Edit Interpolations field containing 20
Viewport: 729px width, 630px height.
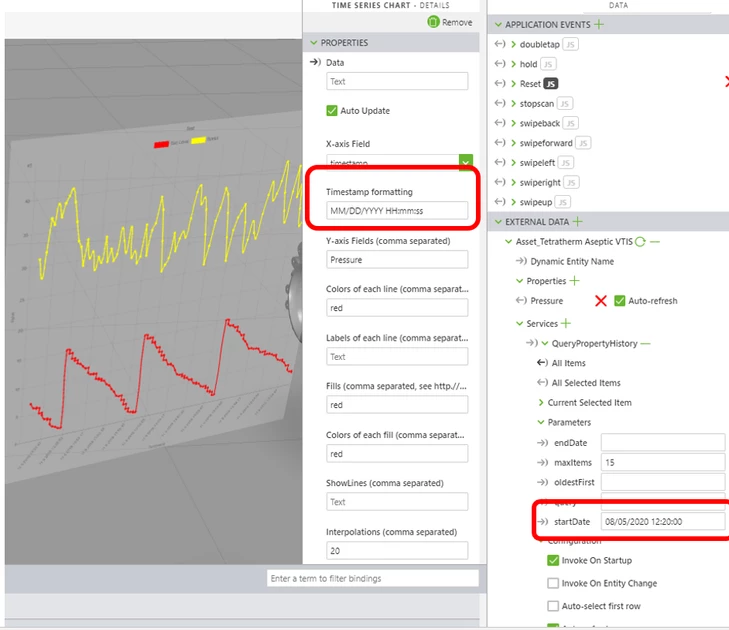397,550
